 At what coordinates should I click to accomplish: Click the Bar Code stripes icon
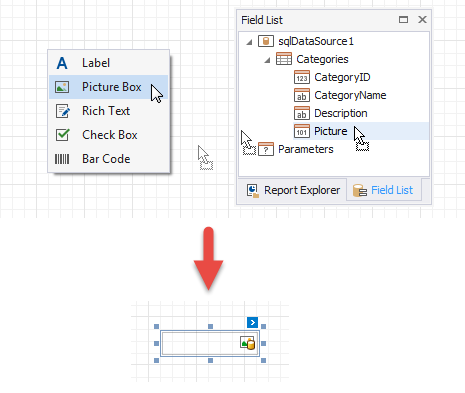62,159
